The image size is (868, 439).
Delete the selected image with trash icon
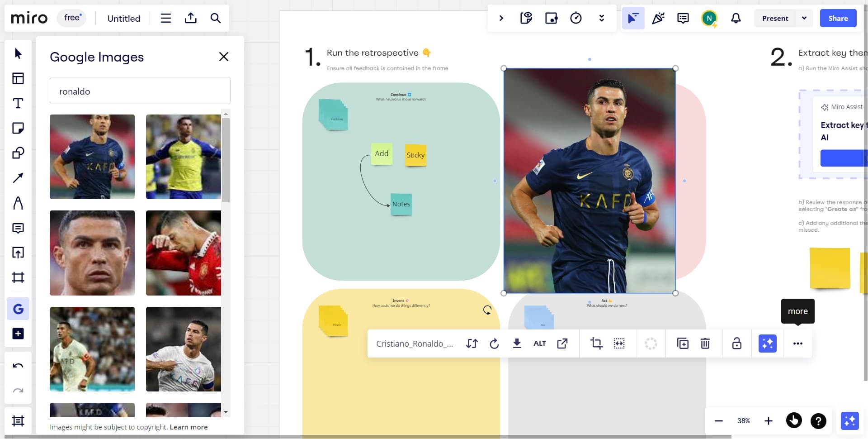[x=705, y=344]
